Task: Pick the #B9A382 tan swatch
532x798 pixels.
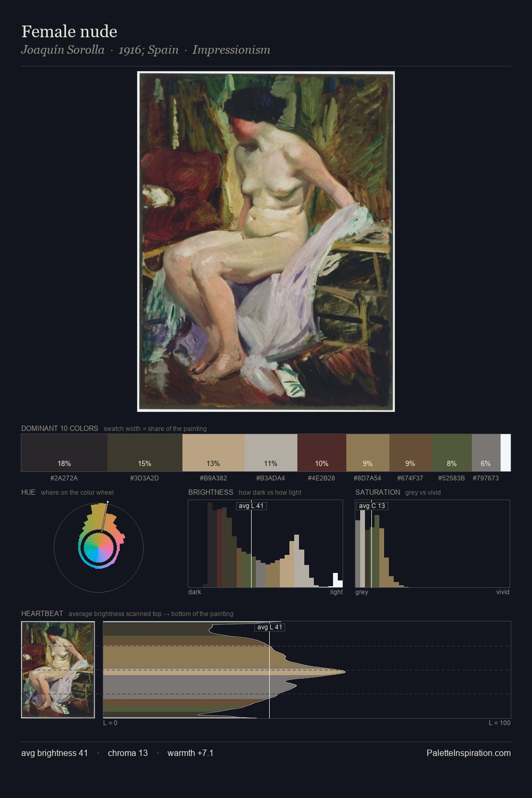Action: tap(213, 453)
